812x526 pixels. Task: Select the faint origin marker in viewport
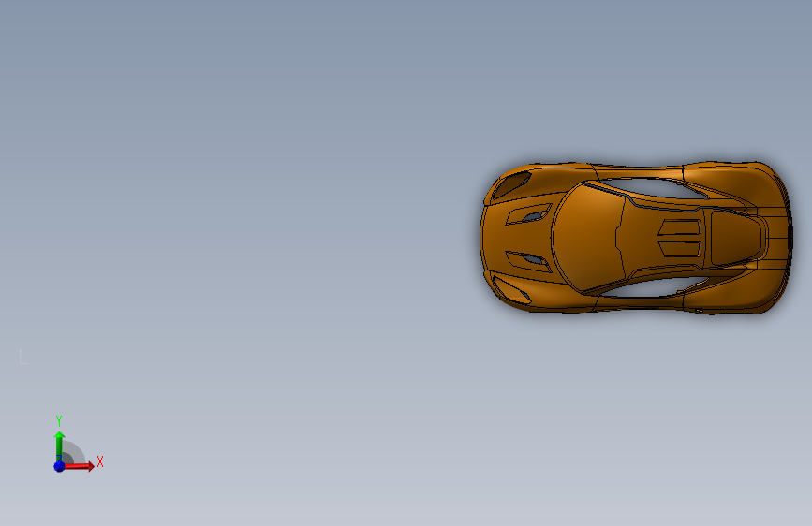point(22,357)
